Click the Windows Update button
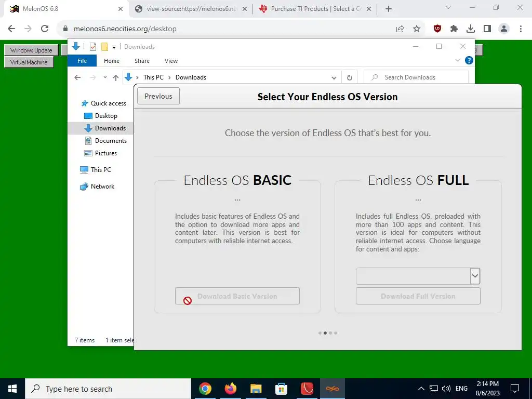532x399 pixels. click(31, 50)
